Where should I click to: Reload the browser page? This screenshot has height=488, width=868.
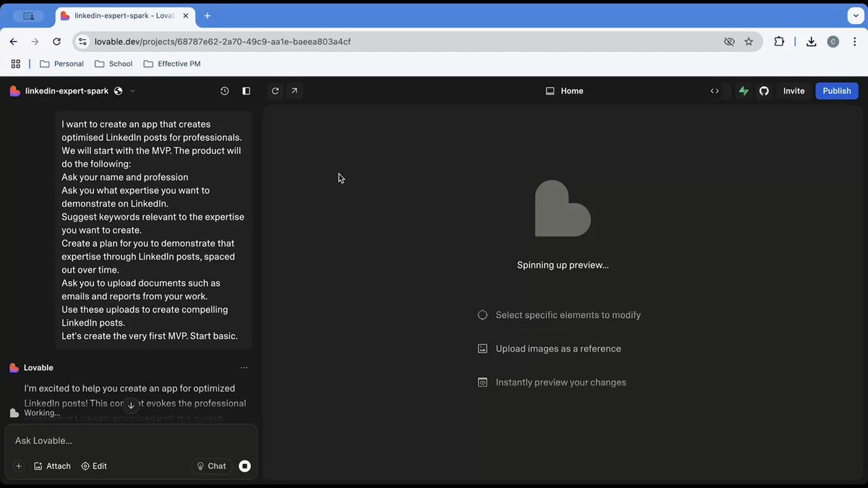[56, 42]
